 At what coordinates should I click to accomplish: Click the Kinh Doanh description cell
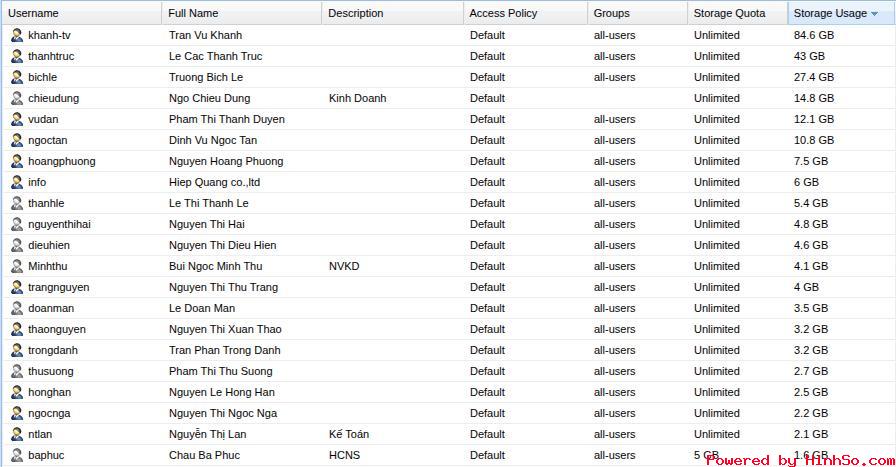(357, 98)
